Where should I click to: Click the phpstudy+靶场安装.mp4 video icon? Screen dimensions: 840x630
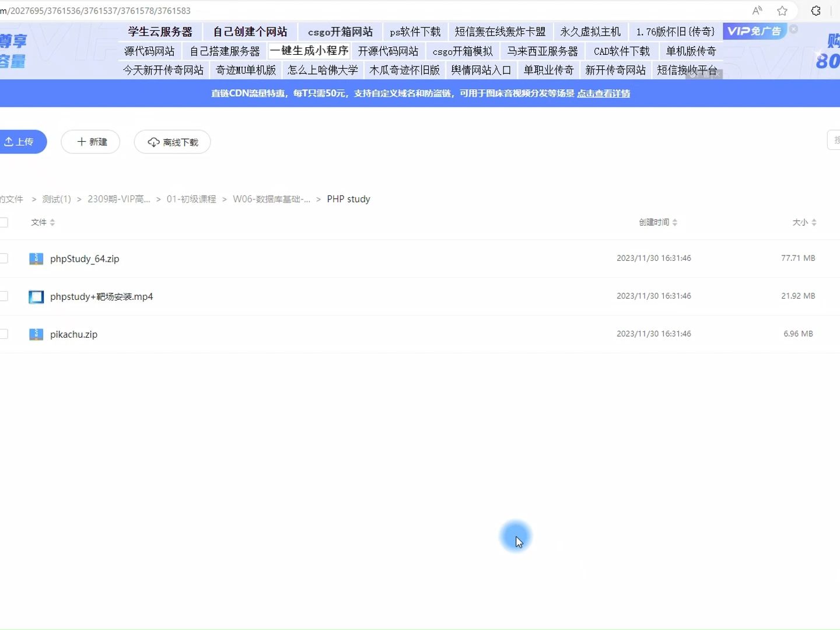pyautogui.click(x=36, y=296)
